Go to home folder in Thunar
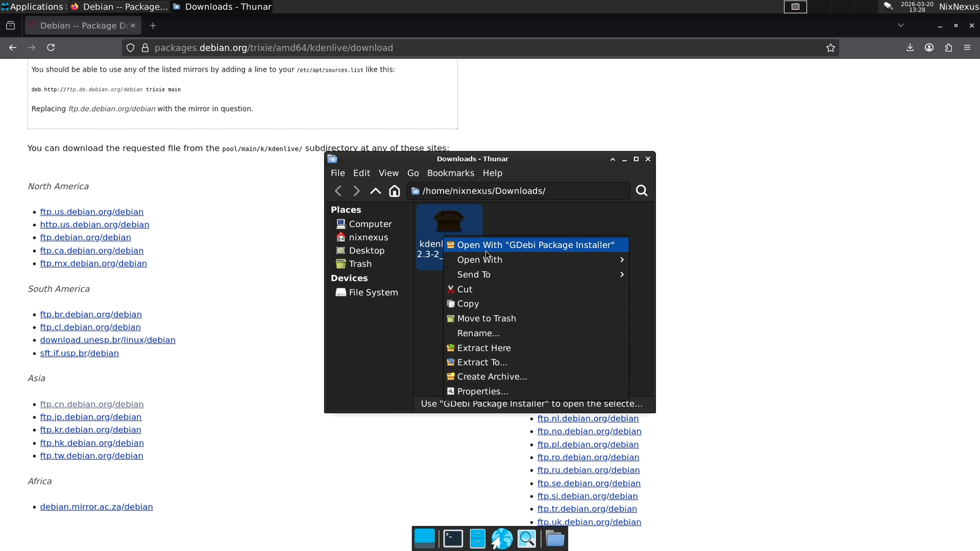This screenshot has height=551, width=980. [394, 191]
